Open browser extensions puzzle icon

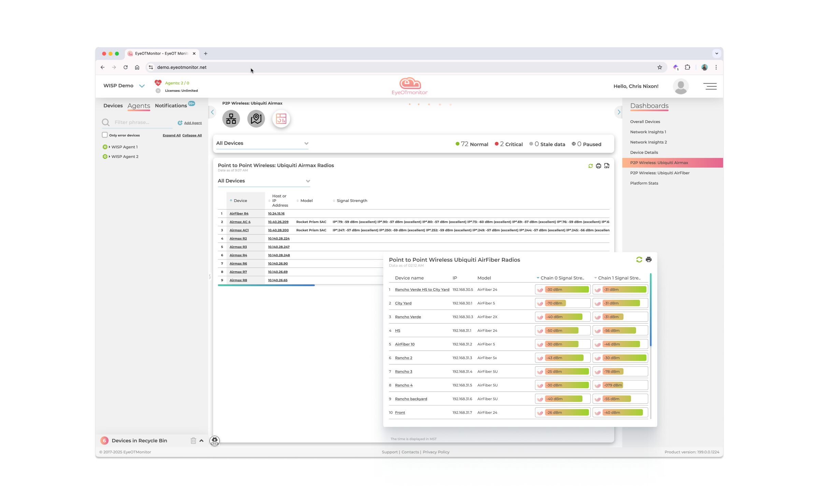(688, 67)
